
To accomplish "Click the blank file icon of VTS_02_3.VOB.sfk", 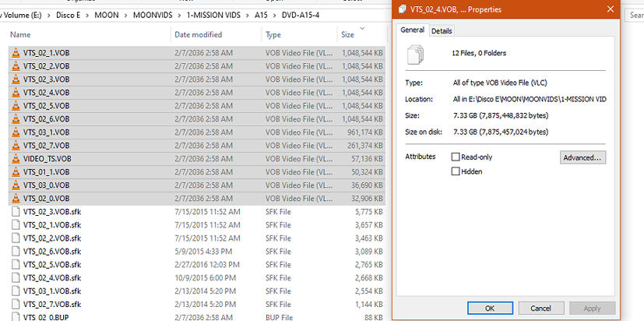I will [15, 211].
